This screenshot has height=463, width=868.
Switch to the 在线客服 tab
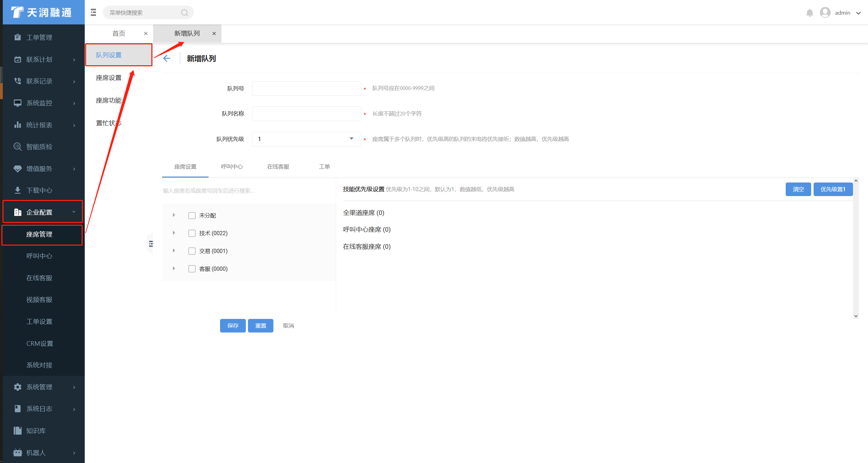[x=278, y=166]
